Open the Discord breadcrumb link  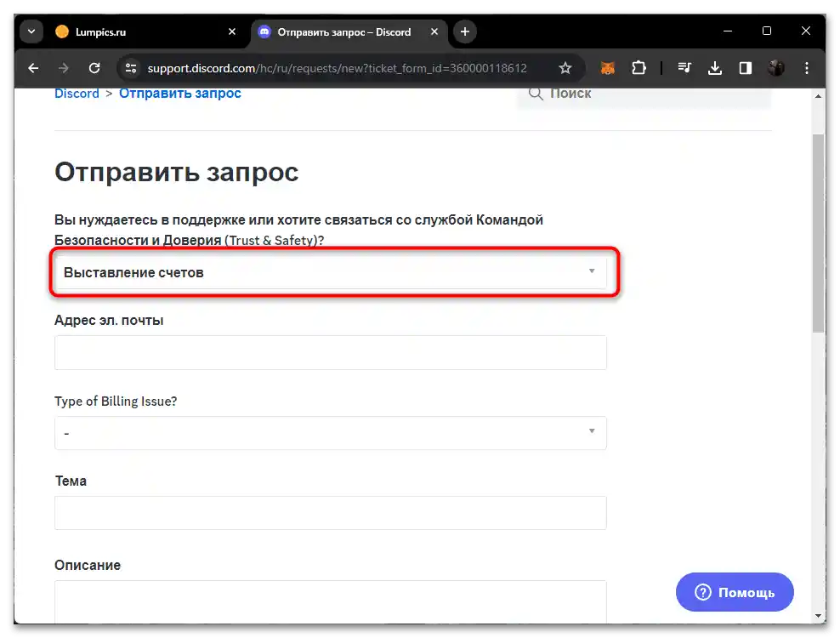[x=77, y=93]
